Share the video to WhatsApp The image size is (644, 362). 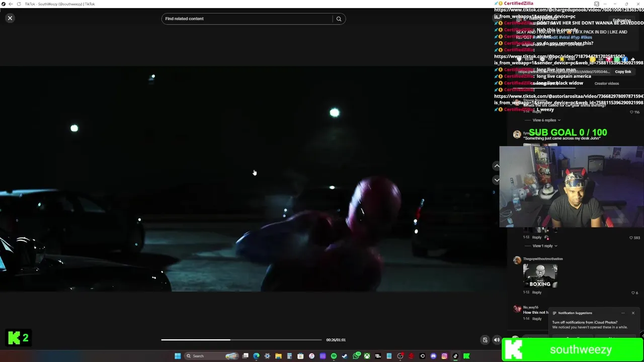coord(617,59)
